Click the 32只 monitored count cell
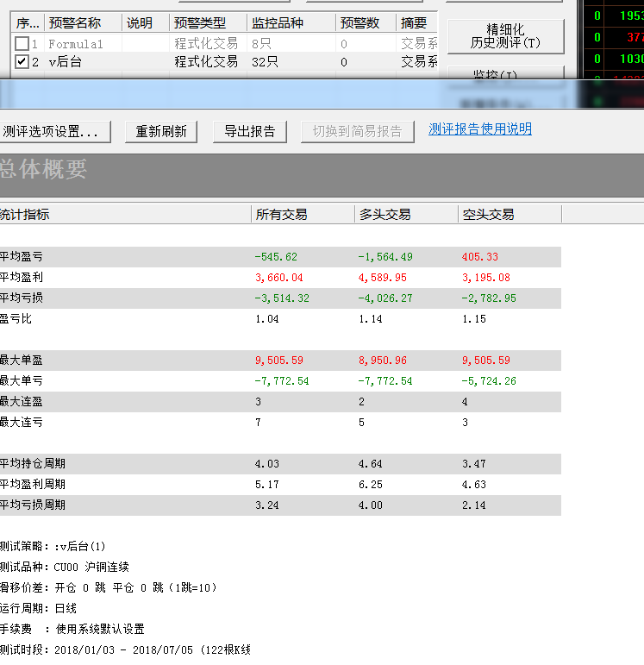This screenshot has width=644, height=665. [265, 62]
